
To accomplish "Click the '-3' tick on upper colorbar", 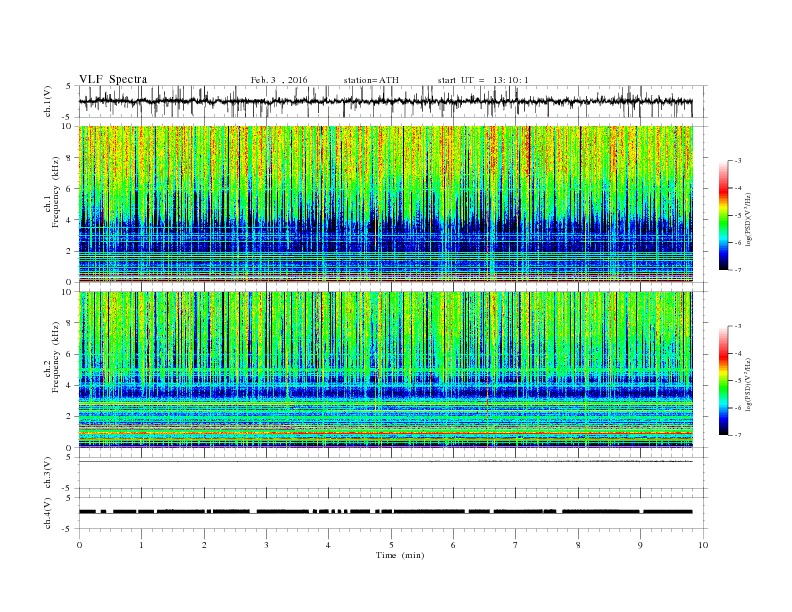I will (737, 161).
